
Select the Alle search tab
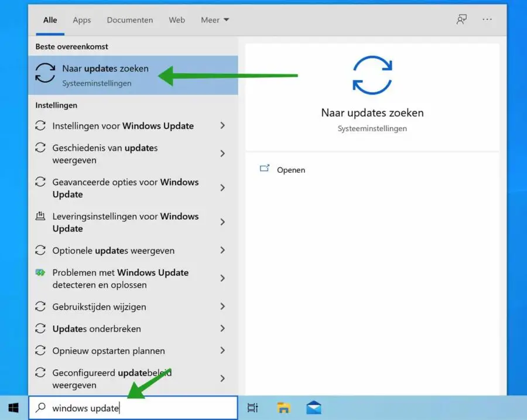50,20
